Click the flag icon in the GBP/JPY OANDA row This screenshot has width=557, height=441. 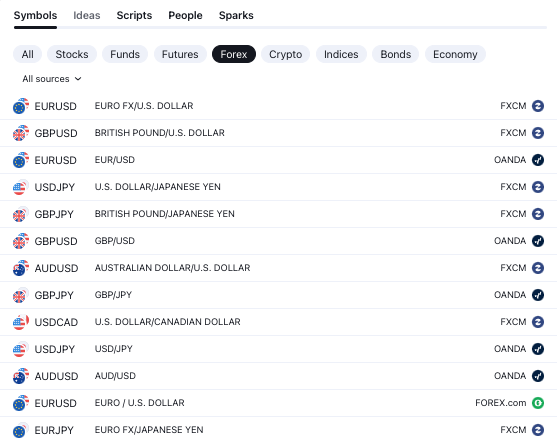click(x=21, y=295)
